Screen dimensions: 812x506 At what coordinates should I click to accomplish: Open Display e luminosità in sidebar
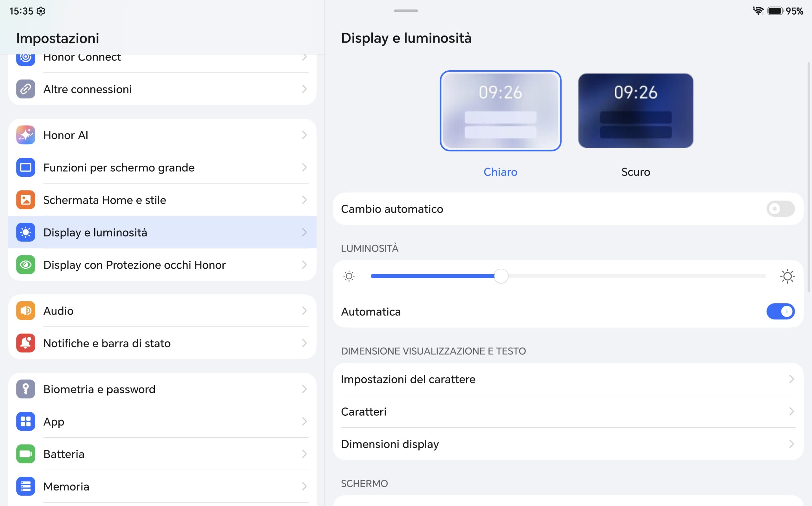tap(162, 232)
